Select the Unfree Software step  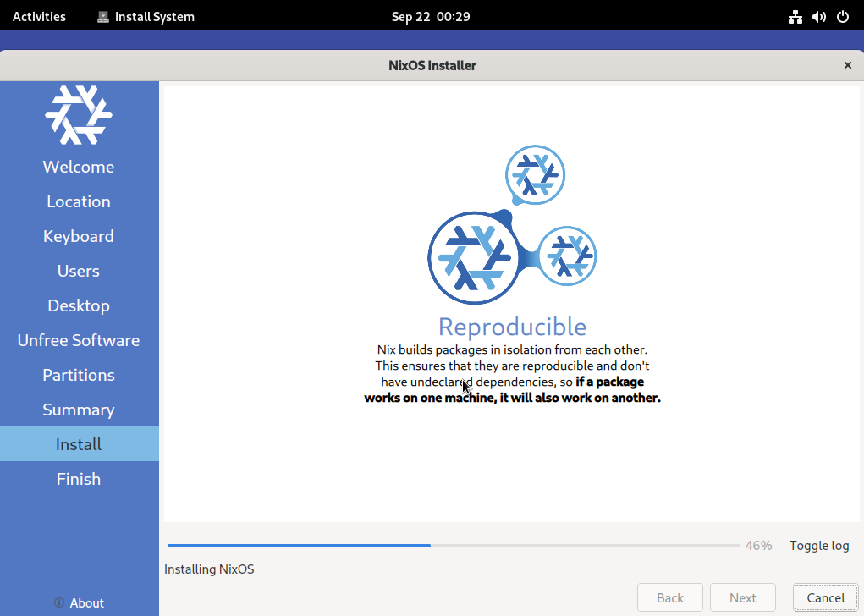[79, 340]
